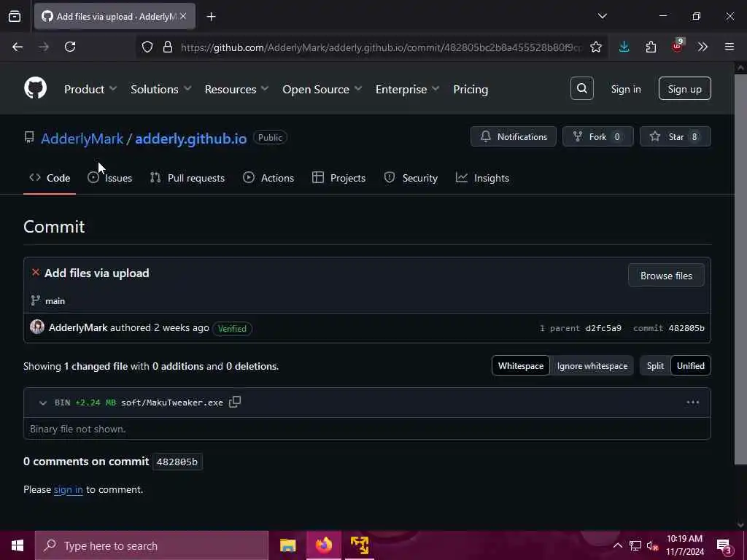The width and height of the screenshot is (747, 560).
Task: Select the Whitespace diff option
Action: (x=521, y=366)
